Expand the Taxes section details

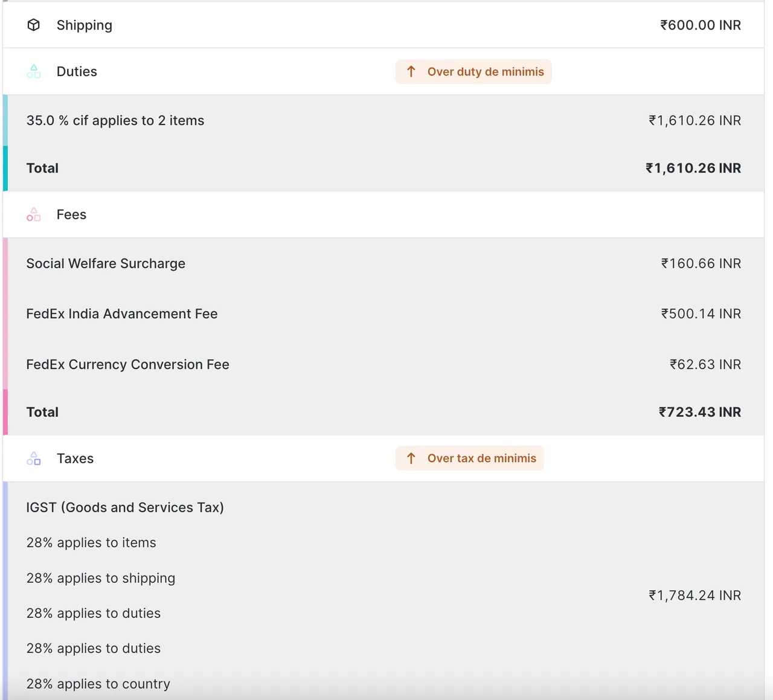[x=75, y=458]
